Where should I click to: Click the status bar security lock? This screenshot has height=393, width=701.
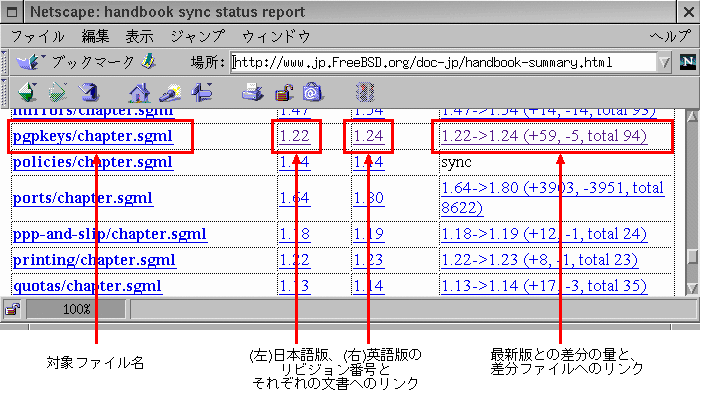click(12, 309)
